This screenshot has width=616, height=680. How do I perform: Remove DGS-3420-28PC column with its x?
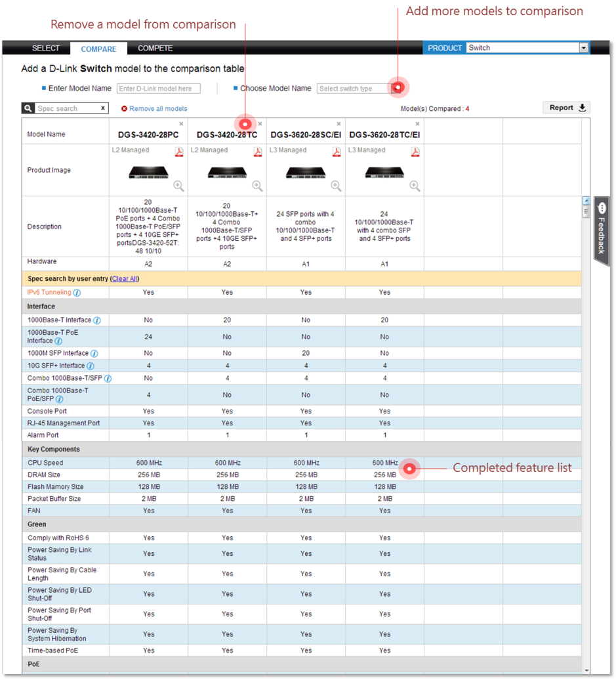click(181, 124)
